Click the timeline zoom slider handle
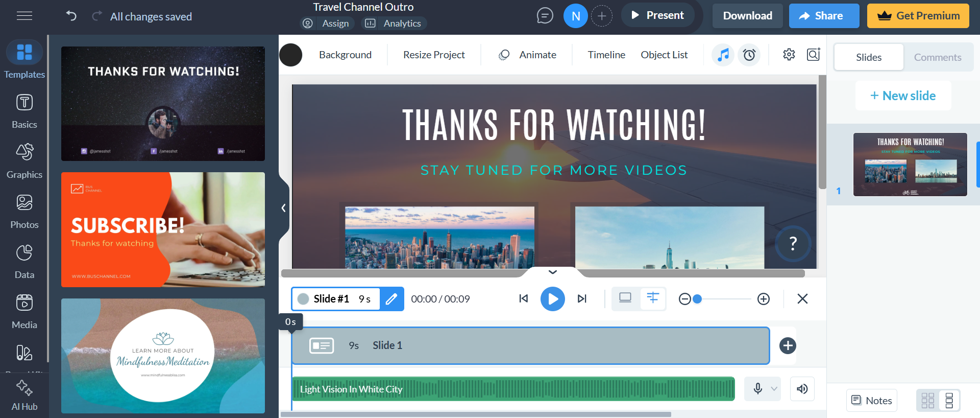 click(x=697, y=299)
